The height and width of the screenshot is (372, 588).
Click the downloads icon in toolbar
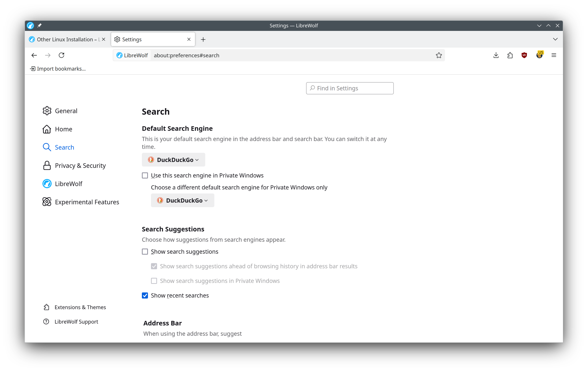click(495, 55)
